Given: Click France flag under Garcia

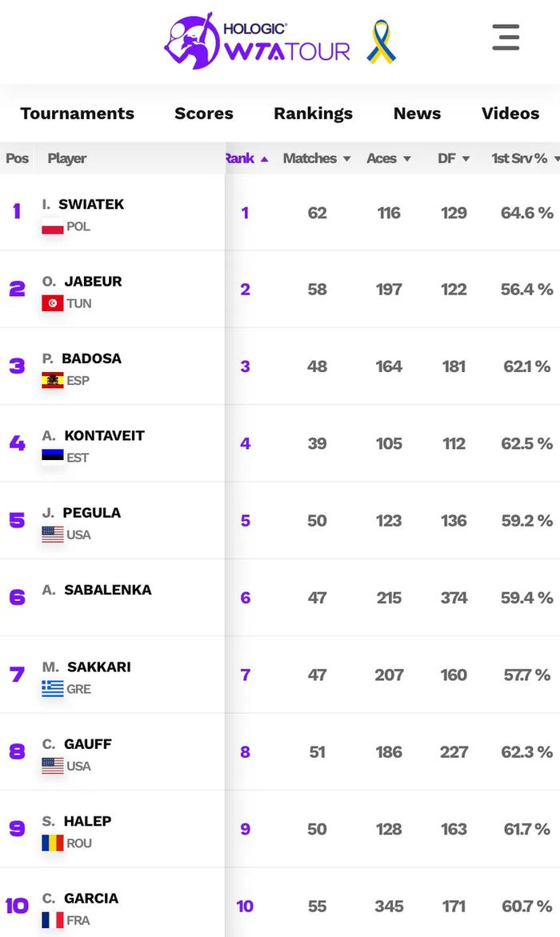Looking at the screenshot, I should (x=53, y=920).
